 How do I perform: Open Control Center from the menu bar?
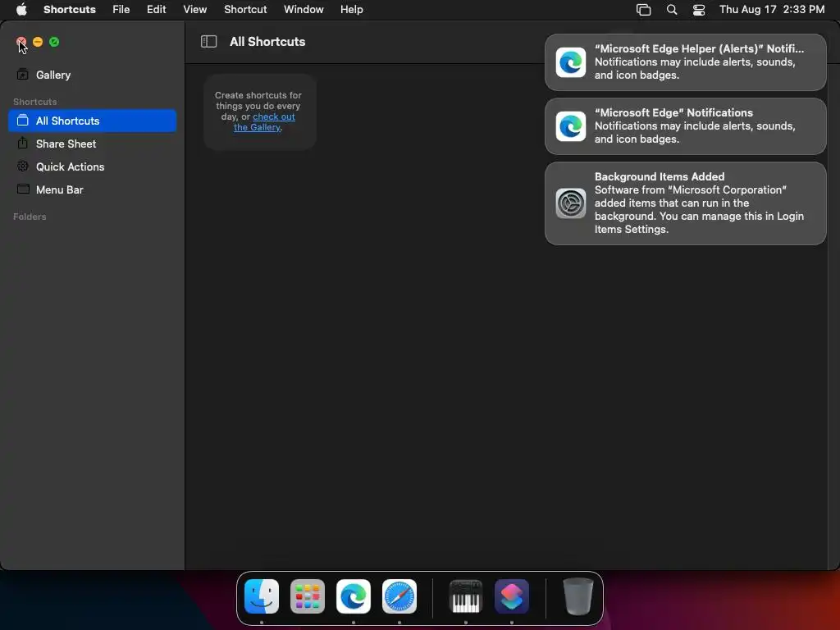click(699, 10)
